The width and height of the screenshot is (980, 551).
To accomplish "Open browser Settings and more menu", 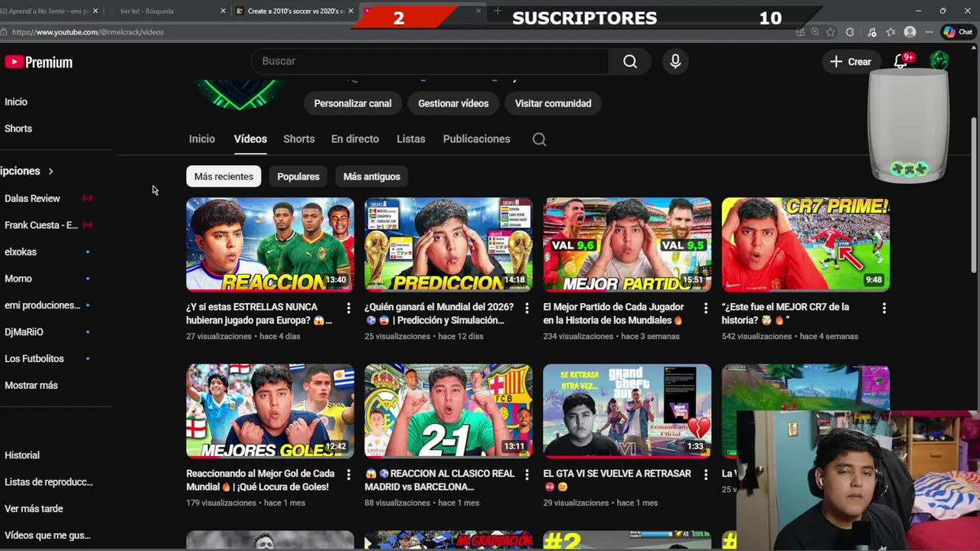I will point(929,32).
